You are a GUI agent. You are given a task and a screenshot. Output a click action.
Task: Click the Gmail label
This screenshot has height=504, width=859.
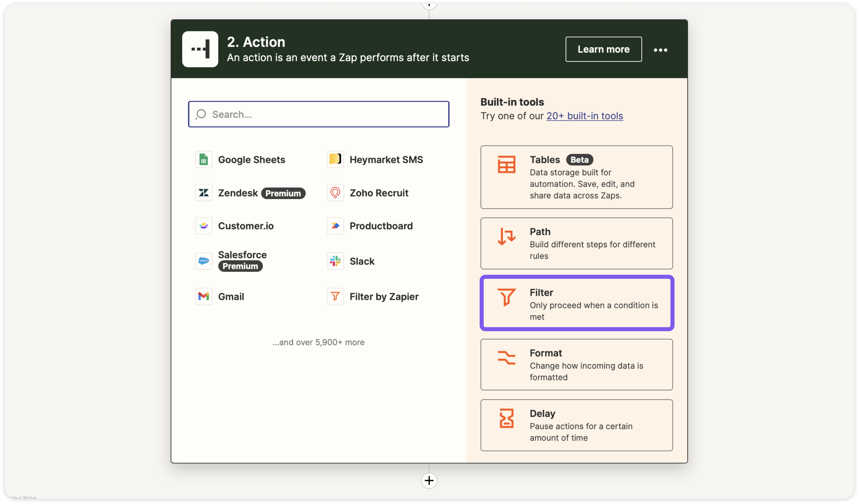click(231, 297)
